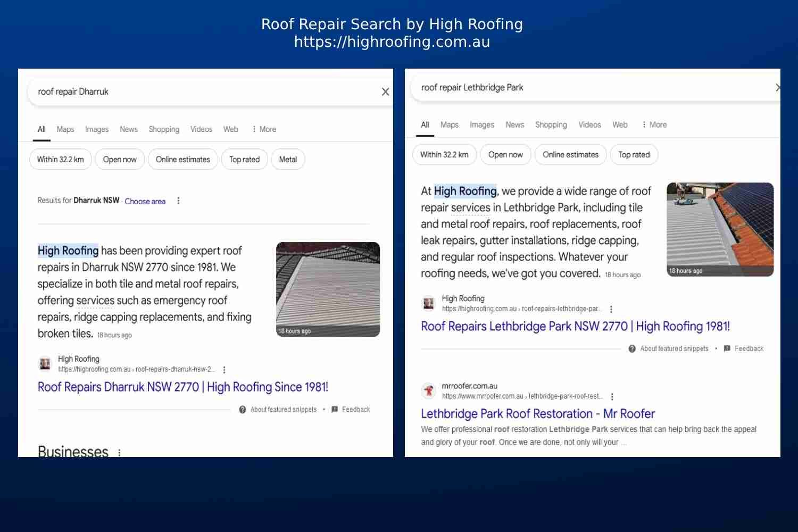Screen dimensions: 798x532
Task: Click the question-mark icon in Dharruk panel
Action: [243, 410]
